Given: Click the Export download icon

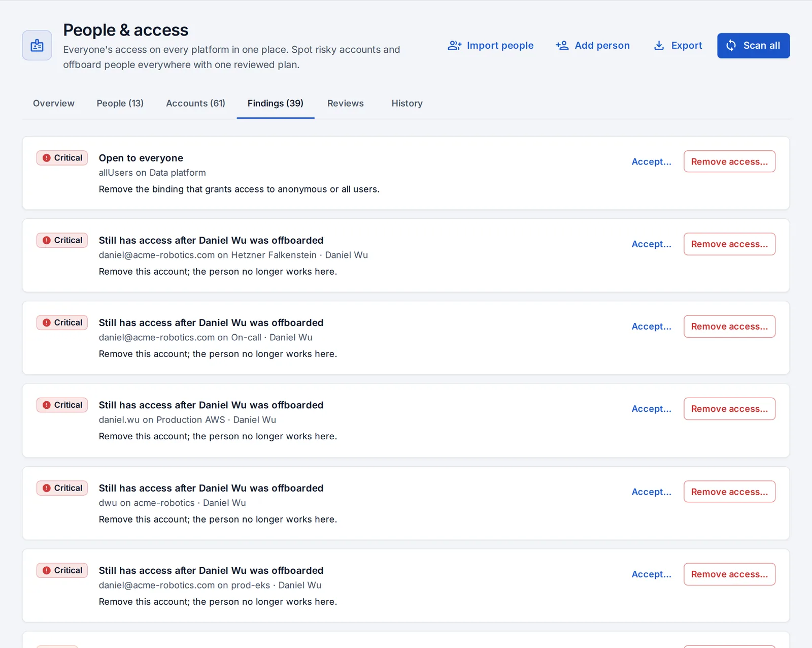Looking at the screenshot, I should pyautogui.click(x=659, y=46).
